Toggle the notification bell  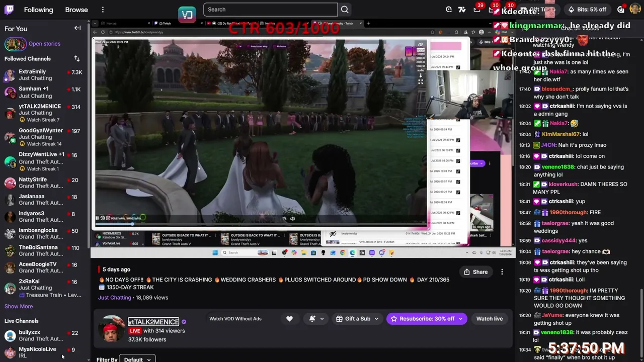(x=312, y=319)
